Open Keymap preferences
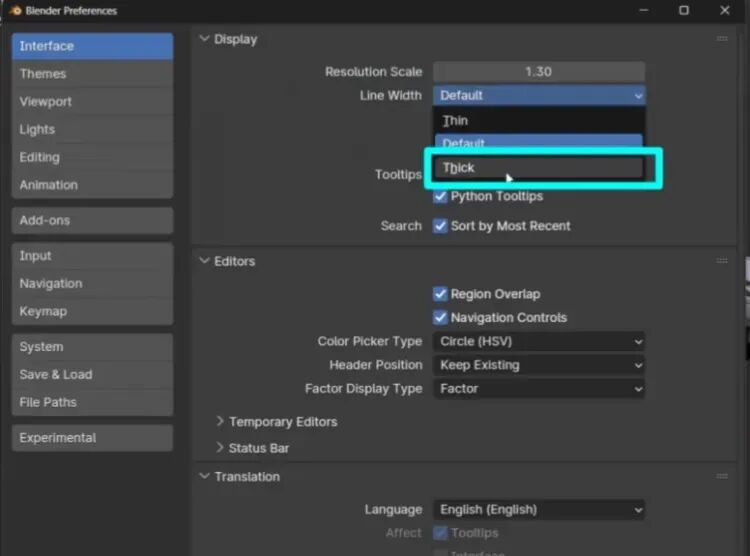750x556 pixels. point(92,311)
